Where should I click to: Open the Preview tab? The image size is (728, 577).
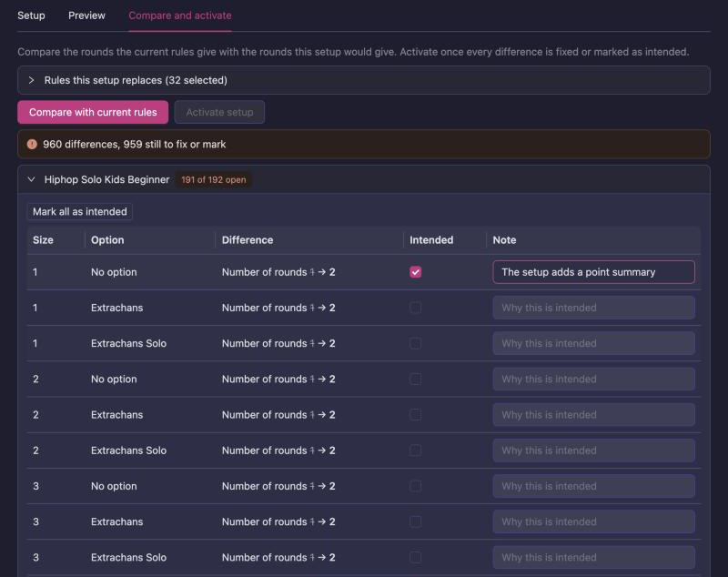click(x=86, y=15)
